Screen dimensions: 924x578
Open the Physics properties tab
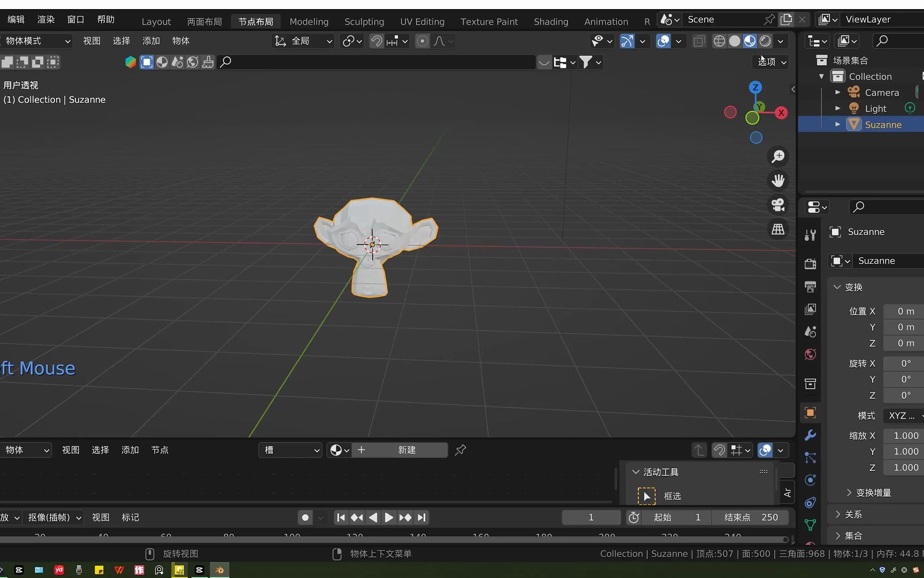click(x=810, y=481)
